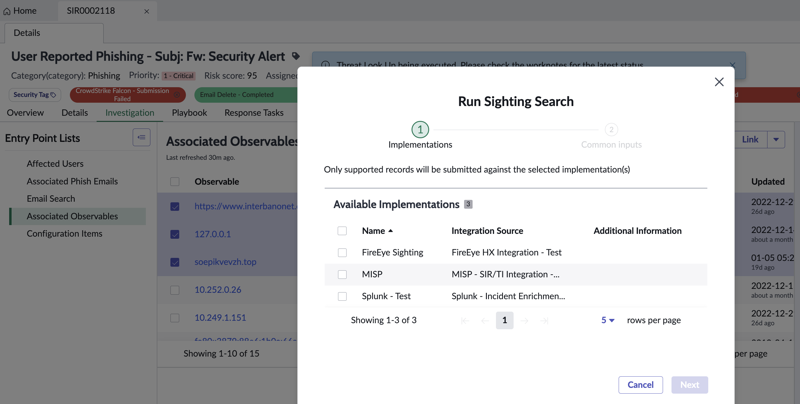Click the FireEye HX Integration - Test cell
This screenshot has height=404, width=800.
(x=506, y=252)
